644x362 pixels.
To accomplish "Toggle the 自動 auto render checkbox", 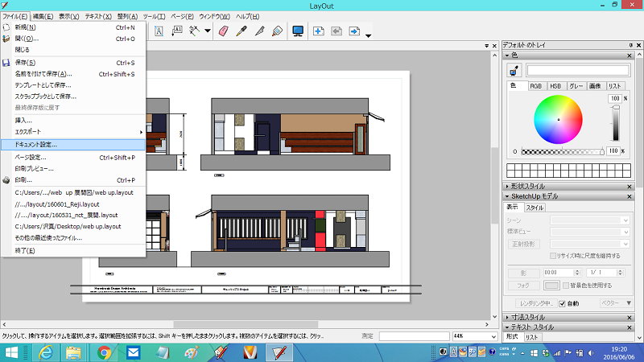I will pos(561,303).
